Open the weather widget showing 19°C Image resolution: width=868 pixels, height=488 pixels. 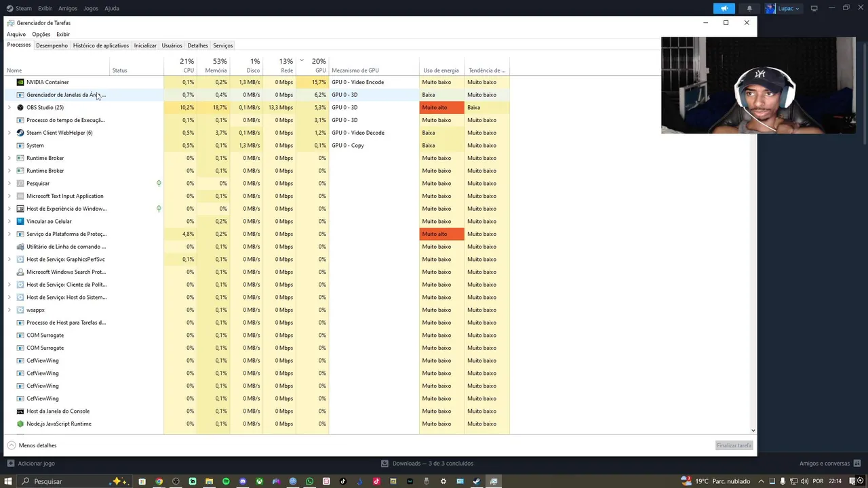click(x=716, y=481)
